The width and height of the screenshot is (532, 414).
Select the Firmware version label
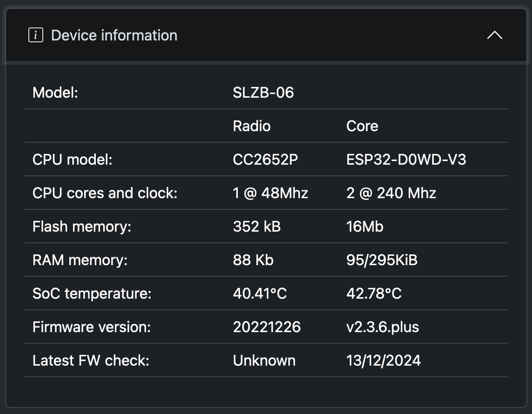pyautogui.click(x=92, y=327)
